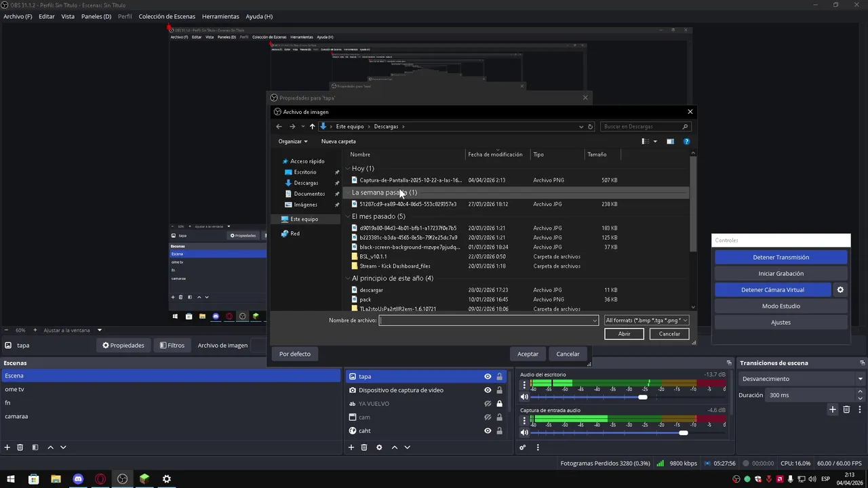Screen dimensions: 868x488
Task: Open the Herramientas menu
Action: click(220, 16)
